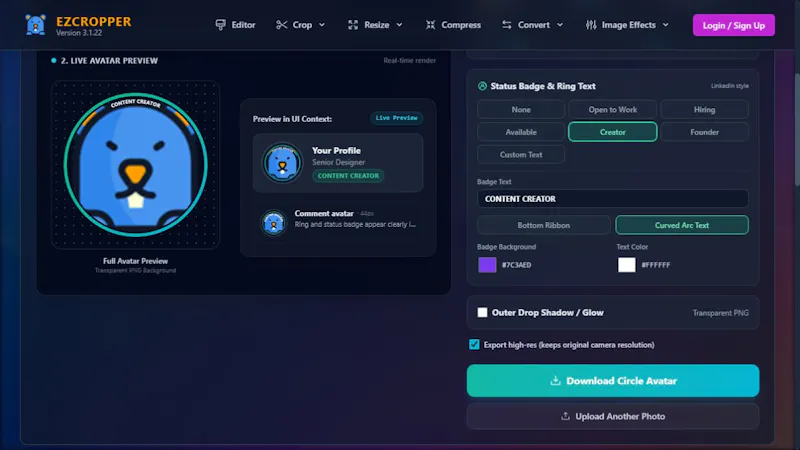Click the #FFFFFF hex value
Viewport: 800px width, 450px height.
(x=656, y=265)
